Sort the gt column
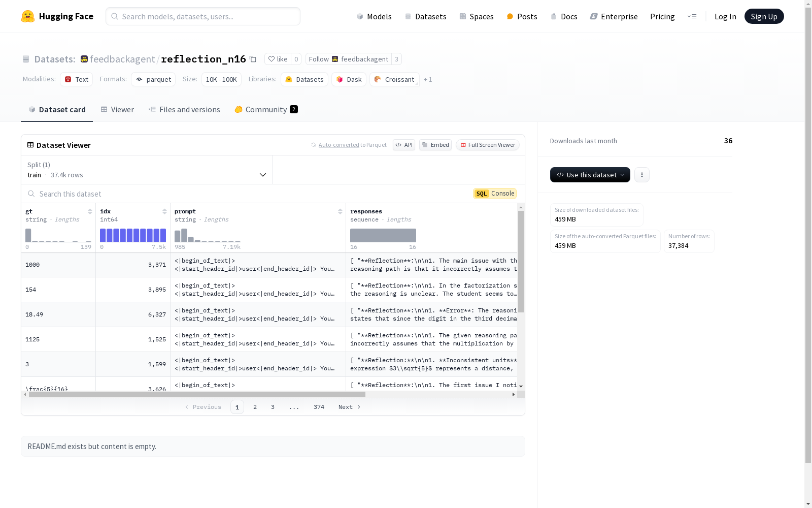Image resolution: width=812 pixels, height=508 pixels. (90, 211)
